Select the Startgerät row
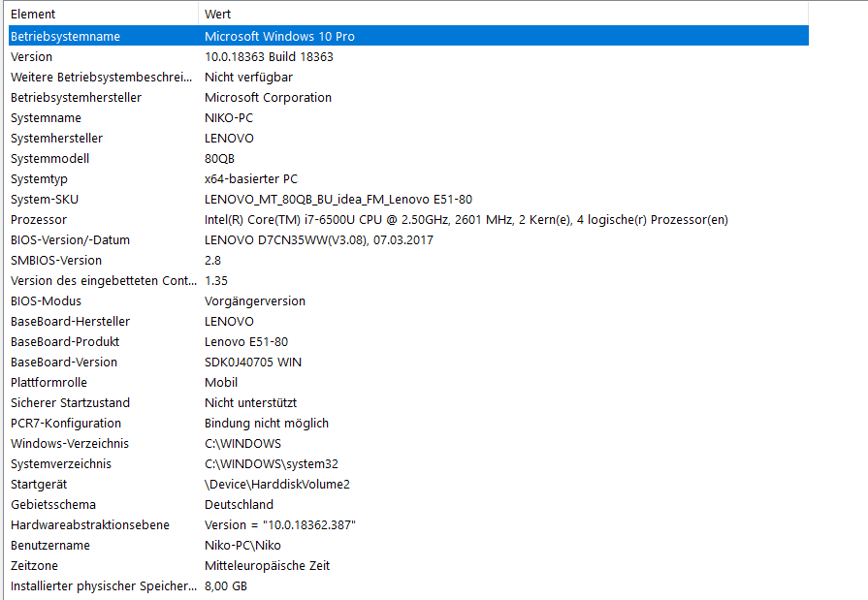The image size is (868, 600). click(408, 485)
